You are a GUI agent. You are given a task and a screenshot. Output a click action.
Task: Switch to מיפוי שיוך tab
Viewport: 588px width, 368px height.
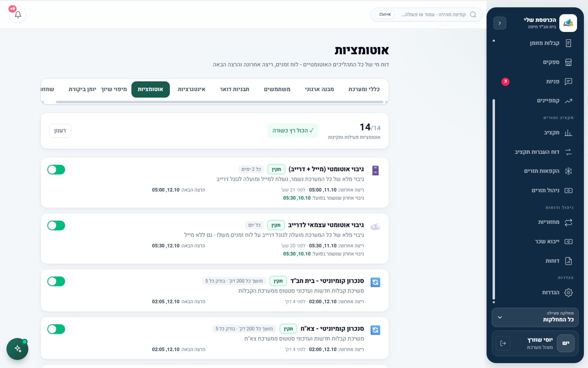tap(114, 89)
